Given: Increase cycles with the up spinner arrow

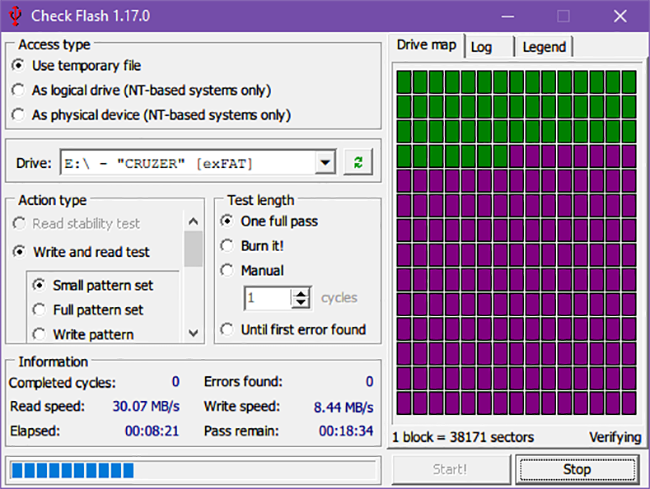Looking at the screenshot, I should (301, 293).
